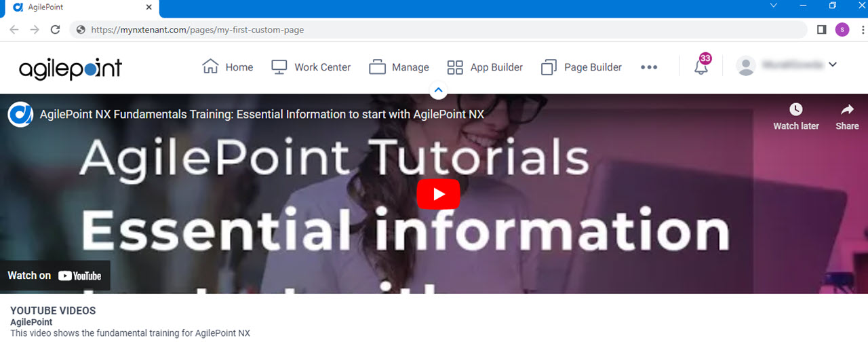Go back using the browser back arrow

tap(14, 30)
